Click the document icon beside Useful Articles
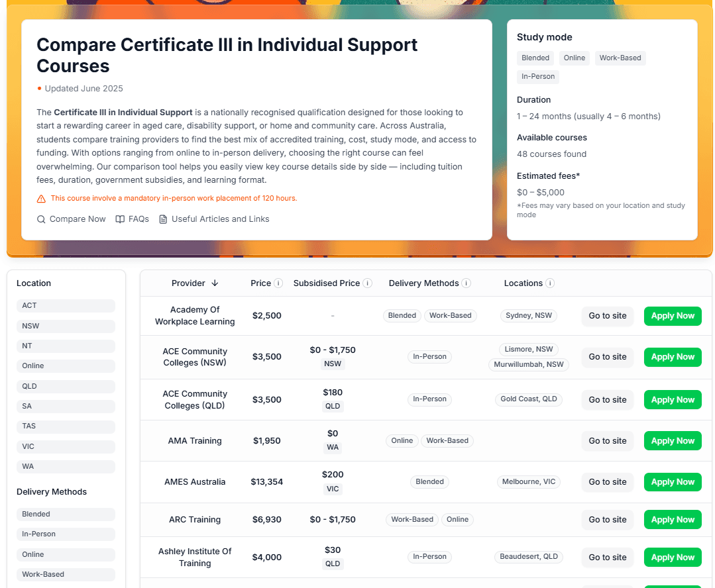 point(163,219)
